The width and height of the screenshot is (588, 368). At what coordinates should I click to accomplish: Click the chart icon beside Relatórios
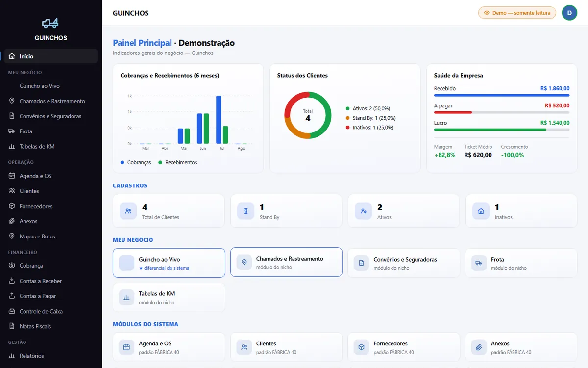click(12, 356)
